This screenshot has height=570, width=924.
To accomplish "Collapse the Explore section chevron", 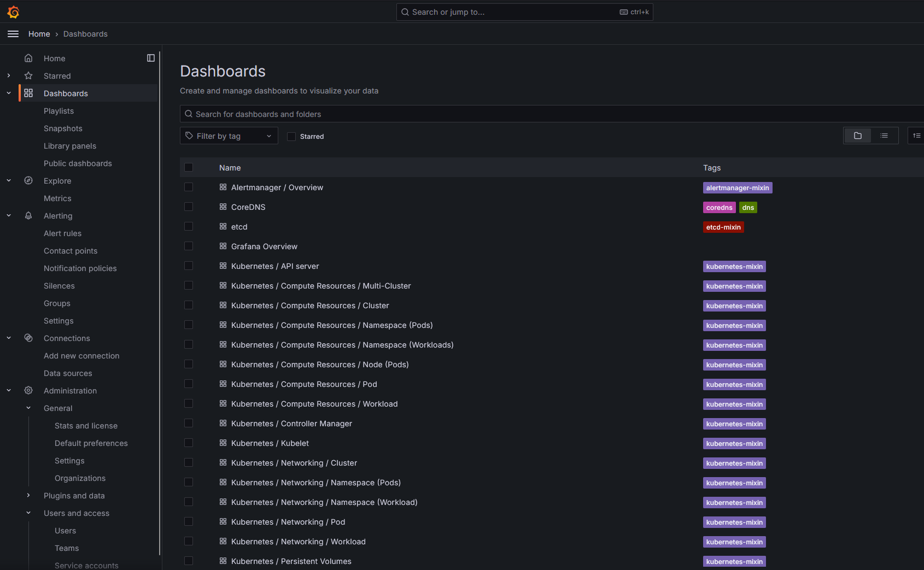I will click(x=9, y=180).
